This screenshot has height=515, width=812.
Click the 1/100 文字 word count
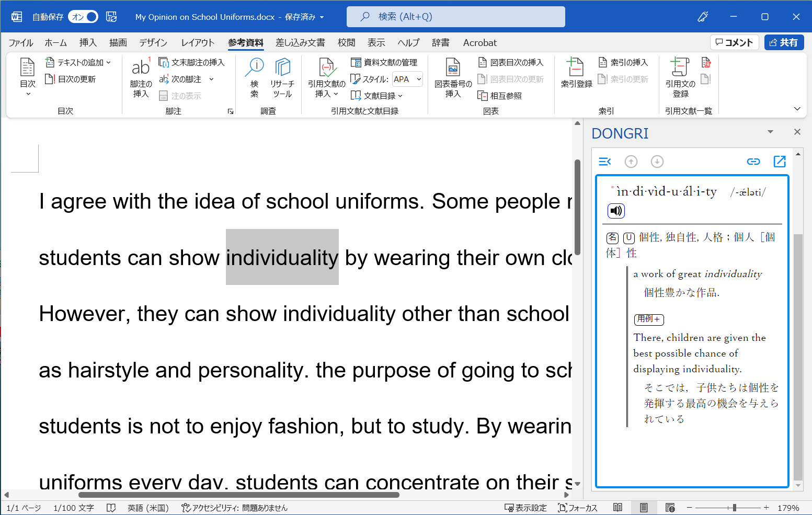click(x=74, y=508)
